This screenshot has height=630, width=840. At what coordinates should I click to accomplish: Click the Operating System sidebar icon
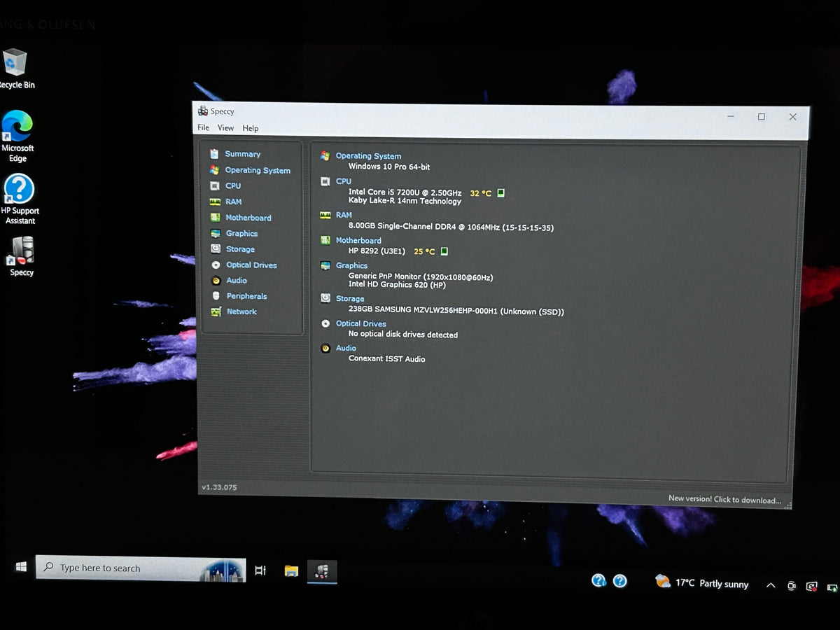214,170
